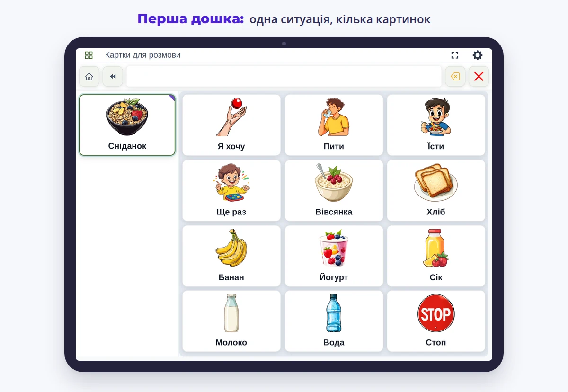Click the empty sentence bar field
Screen dimensions: 568x392
[284, 76]
